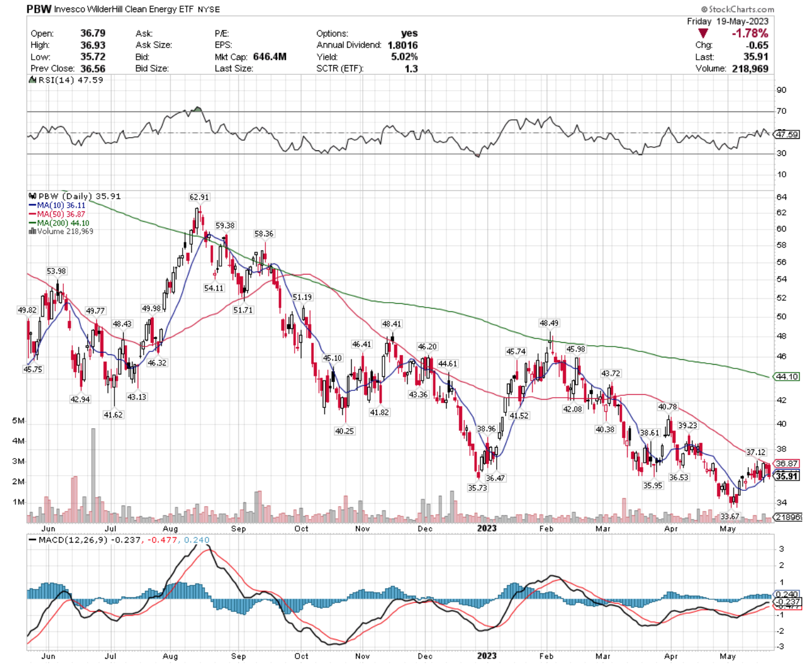Click the 33.67 low price label
This screenshot has height=665, width=812.
point(729,516)
